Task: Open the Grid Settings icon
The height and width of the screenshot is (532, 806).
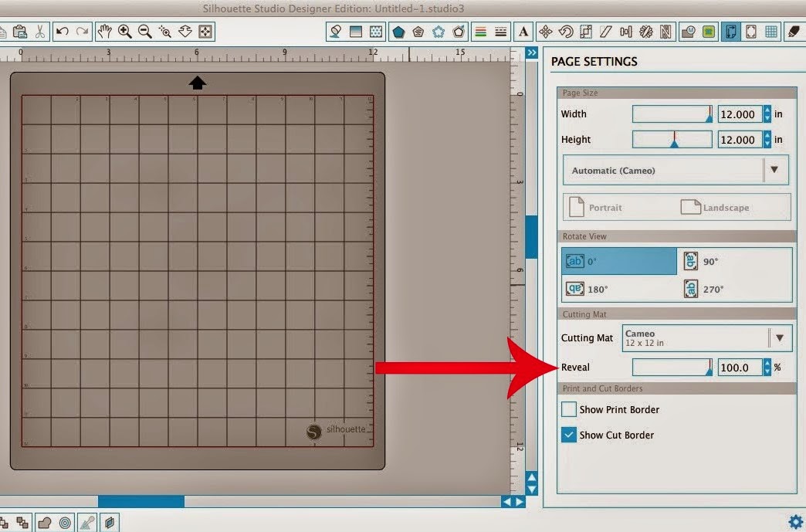Action: [x=771, y=32]
